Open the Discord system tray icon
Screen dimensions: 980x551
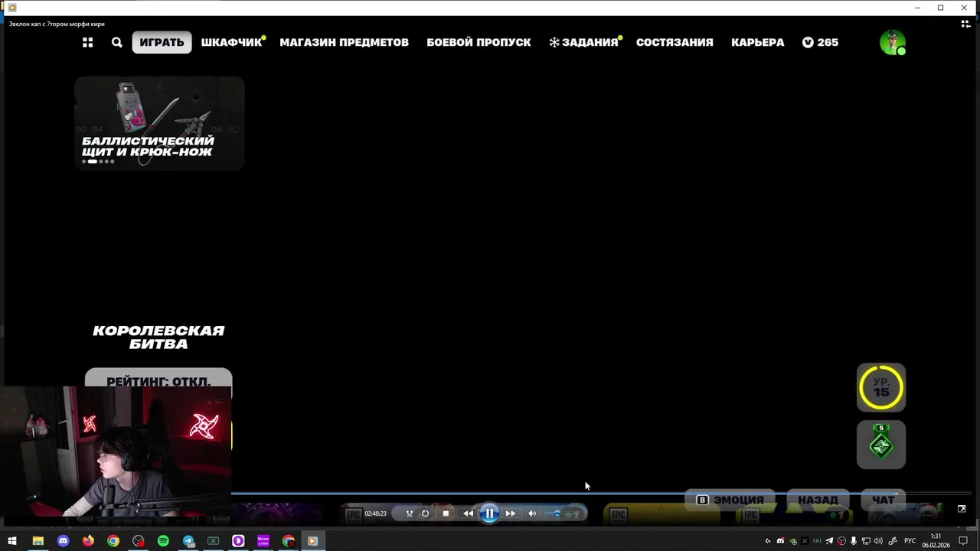coord(780,541)
